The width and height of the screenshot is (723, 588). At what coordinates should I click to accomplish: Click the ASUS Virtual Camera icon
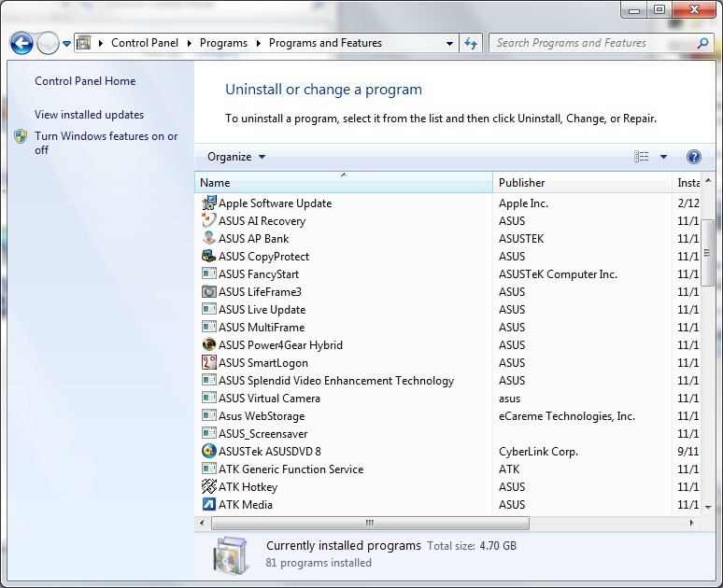pos(209,398)
